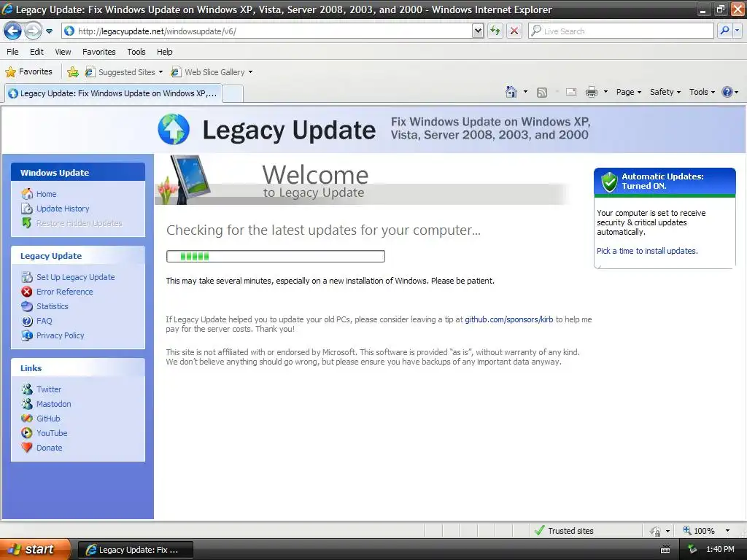
Task: Open the GitHub link
Action: (x=48, y=419)
